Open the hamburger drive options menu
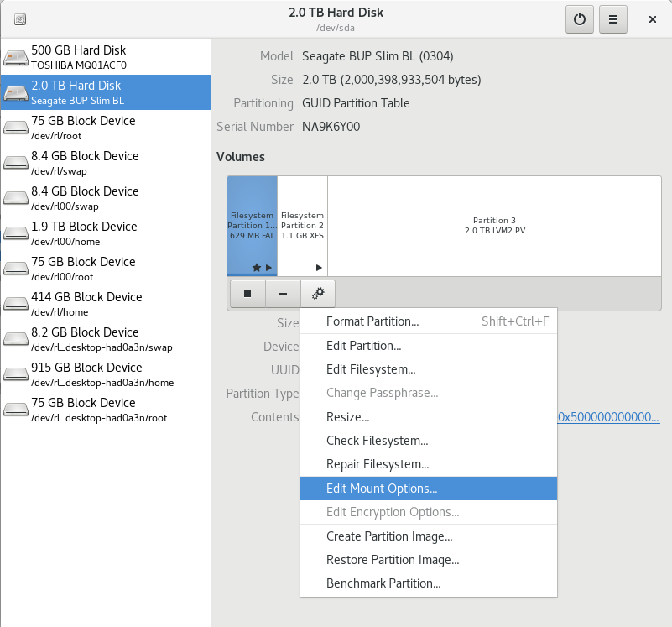 pyautogui.click(x=613, y=19)
